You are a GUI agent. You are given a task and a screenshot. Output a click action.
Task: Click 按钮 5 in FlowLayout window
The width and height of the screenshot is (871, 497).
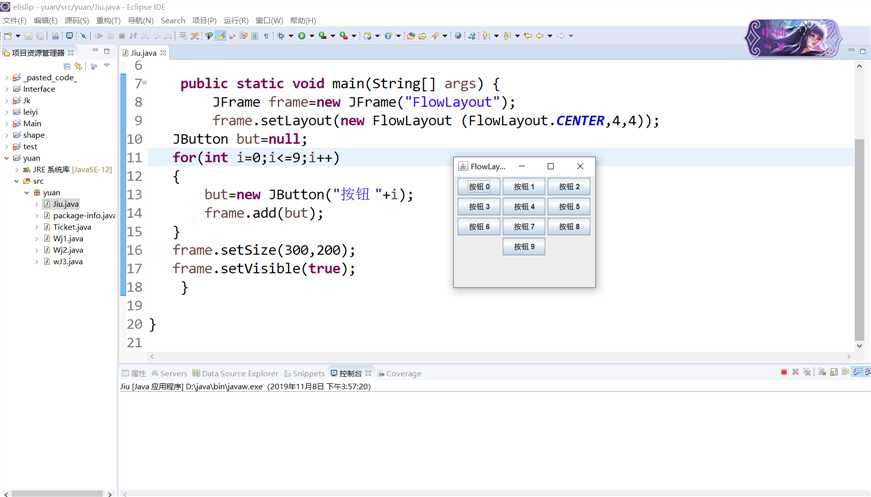click(569, 207)
